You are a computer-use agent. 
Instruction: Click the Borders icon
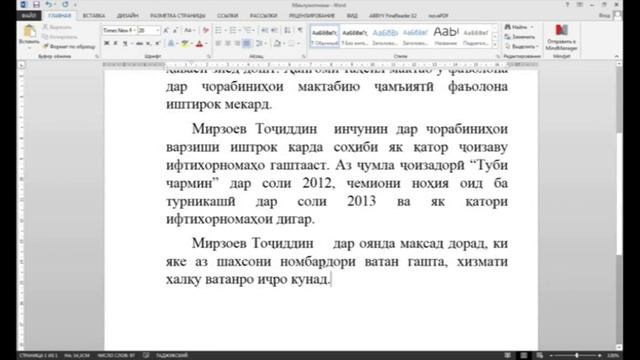pyautogui.click(x=292, y=43)
